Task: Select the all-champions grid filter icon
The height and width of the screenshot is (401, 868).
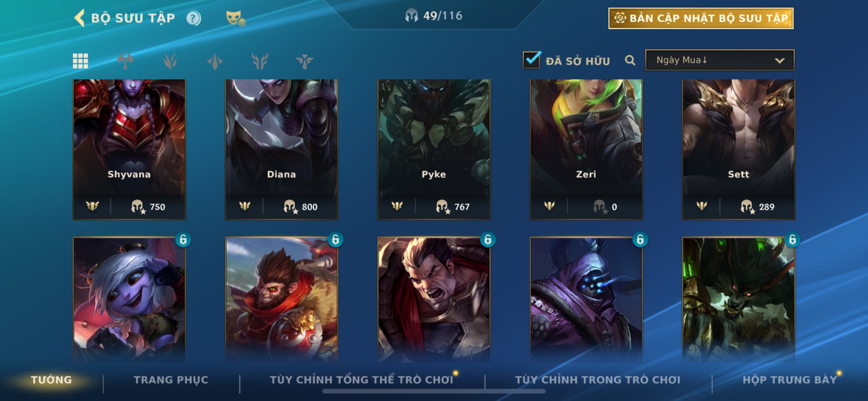Action: (x=81, y=61)
